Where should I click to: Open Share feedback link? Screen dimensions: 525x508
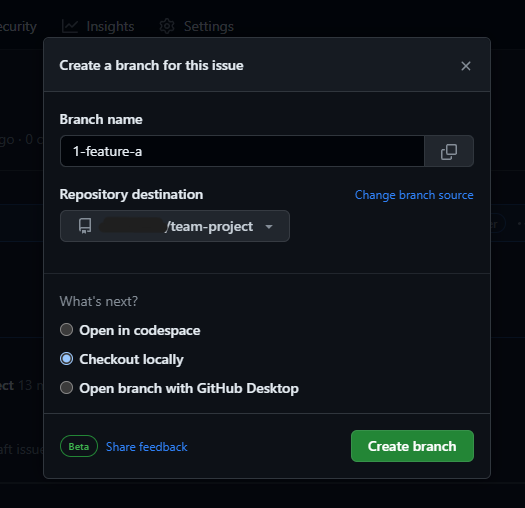tap(147, 447)
